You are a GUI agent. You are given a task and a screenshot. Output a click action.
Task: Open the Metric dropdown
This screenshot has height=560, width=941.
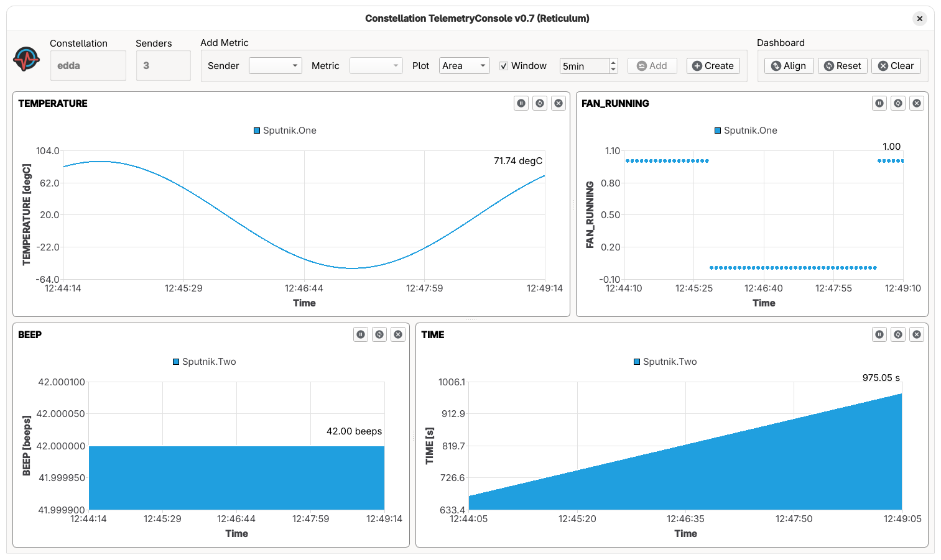(376, 65)
